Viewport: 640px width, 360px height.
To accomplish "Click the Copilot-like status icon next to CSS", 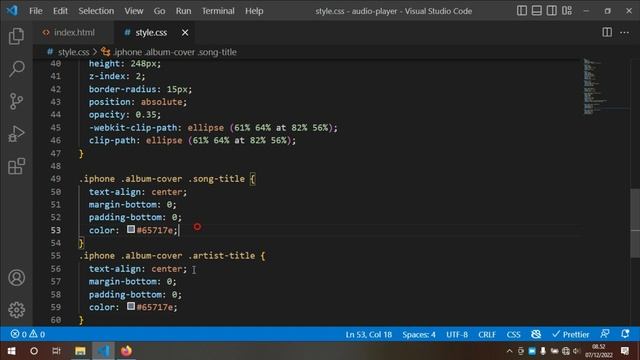I will pyautogui.click(x=536, y=335).
